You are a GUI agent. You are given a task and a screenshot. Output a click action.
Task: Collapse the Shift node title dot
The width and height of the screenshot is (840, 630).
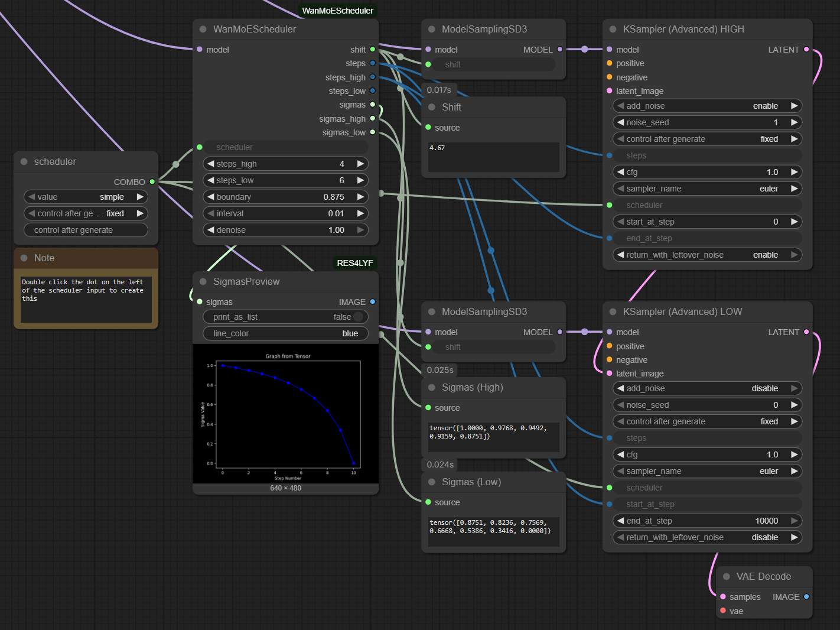[432, 107]
